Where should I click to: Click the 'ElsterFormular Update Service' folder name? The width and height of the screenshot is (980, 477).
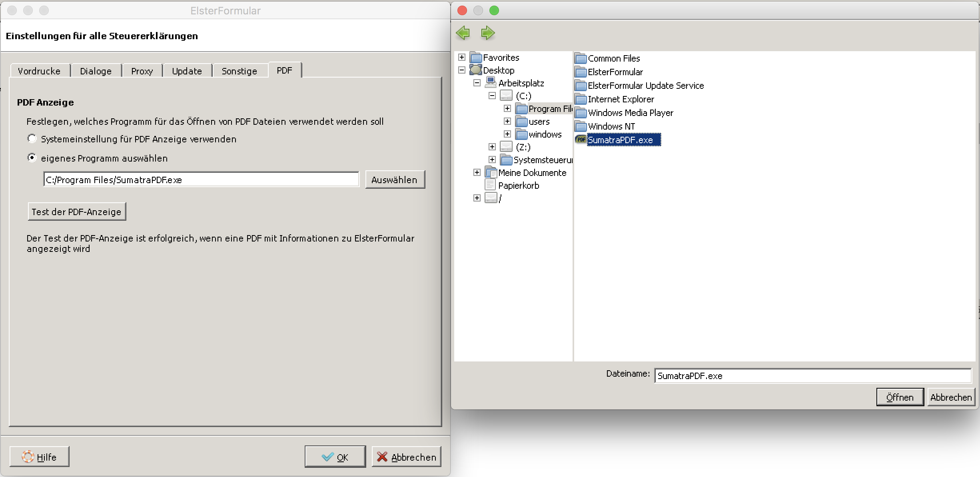tap(646, 86)
